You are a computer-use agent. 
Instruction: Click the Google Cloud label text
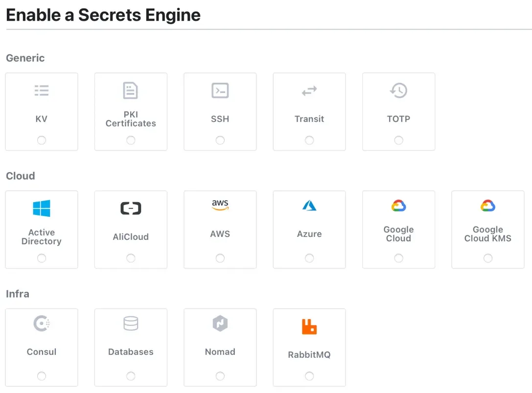(398, 234)
